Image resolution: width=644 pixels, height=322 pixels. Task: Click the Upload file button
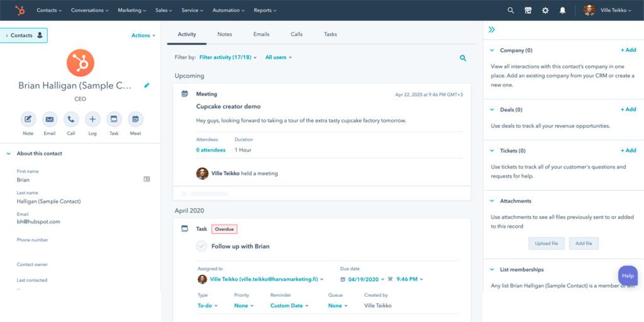pos(547,243)
